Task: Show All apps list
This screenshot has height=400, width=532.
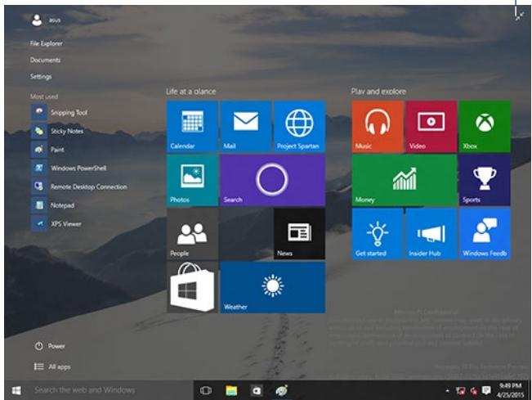Action: (52, 366)
